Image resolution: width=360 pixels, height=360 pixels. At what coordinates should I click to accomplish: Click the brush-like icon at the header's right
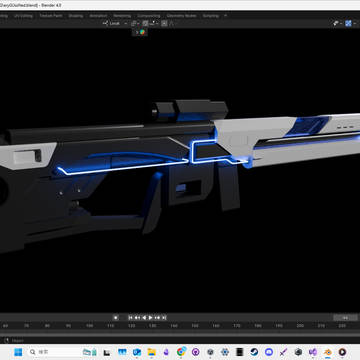pyautogui.click(x=336, y=23)
